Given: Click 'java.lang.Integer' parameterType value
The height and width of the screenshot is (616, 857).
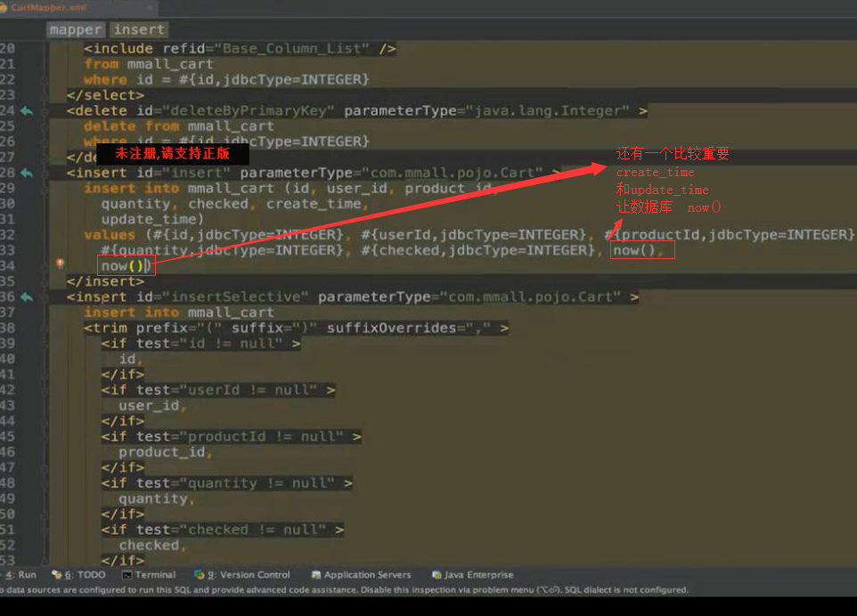Looking at the screenshot, I should [548, 111].
